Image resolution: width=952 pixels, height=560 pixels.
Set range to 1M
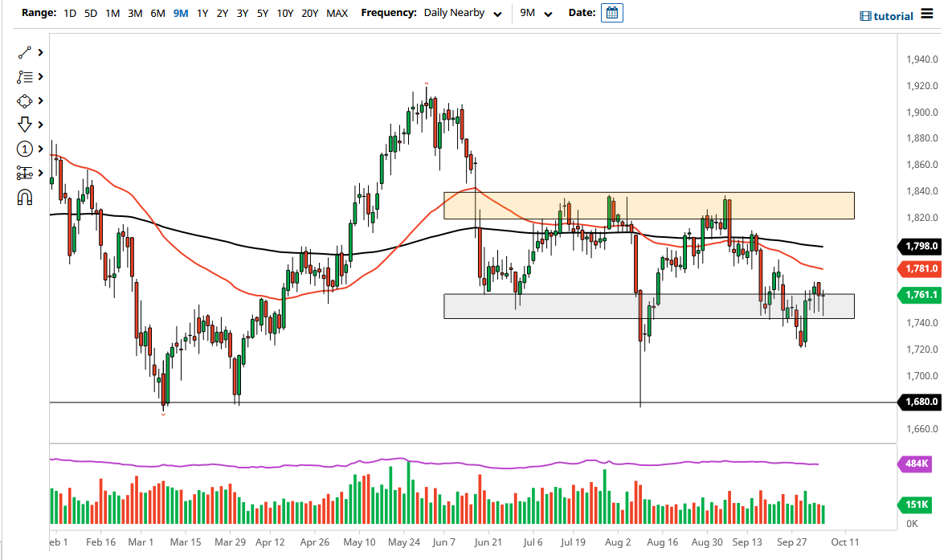(x=112, y=13)
